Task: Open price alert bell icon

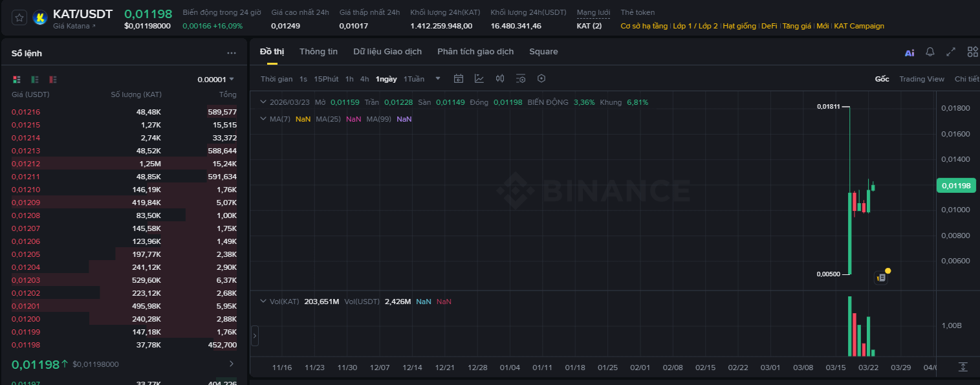Action: pyautogui.click(x=930, y=52)
